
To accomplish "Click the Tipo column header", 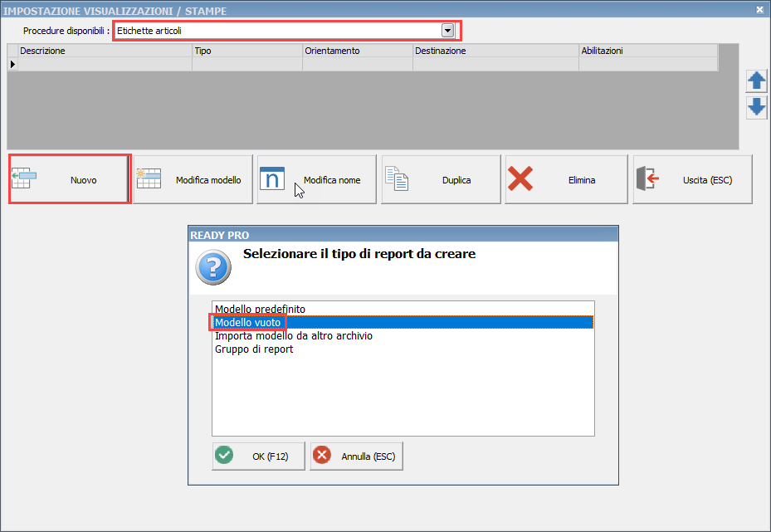I will click(247, 51).
